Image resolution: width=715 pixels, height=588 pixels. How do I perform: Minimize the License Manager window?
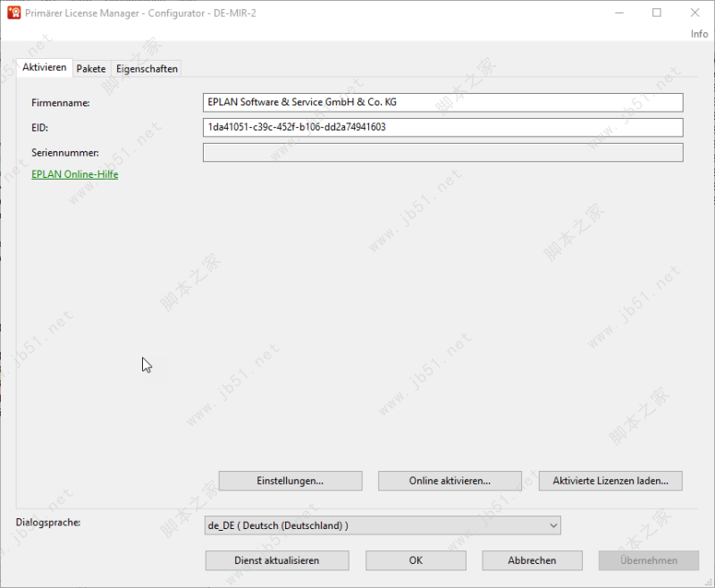(619, 13)
